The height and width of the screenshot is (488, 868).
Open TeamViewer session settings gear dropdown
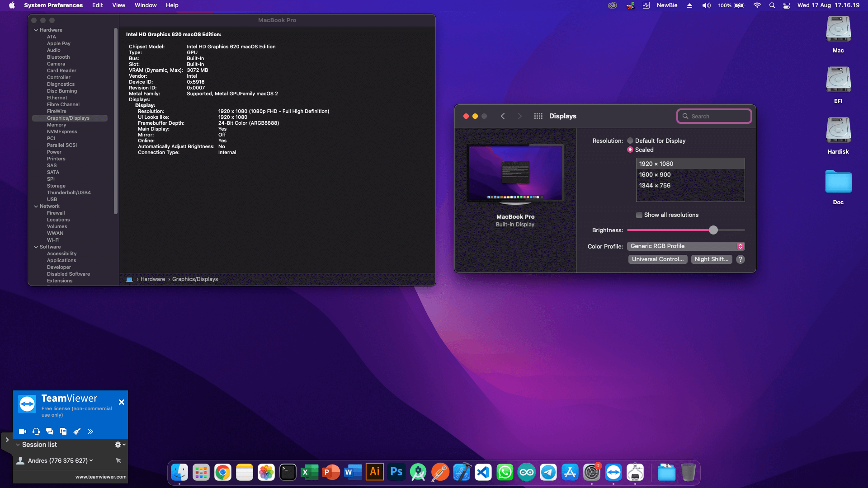point(120,445)
